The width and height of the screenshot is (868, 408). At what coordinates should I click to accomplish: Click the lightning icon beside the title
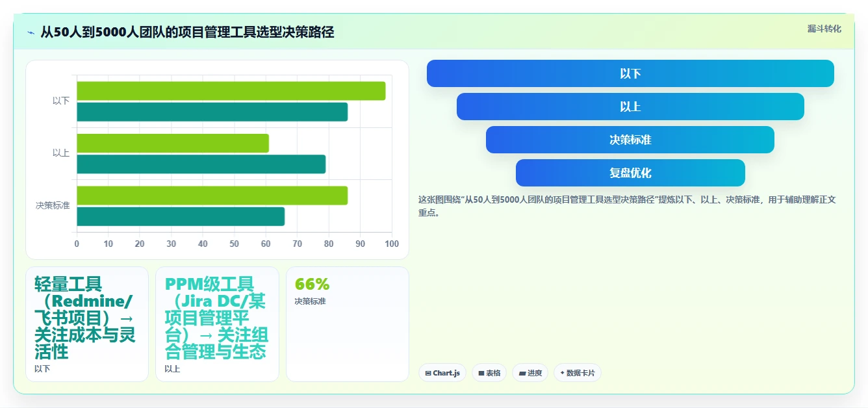[31, 32]
